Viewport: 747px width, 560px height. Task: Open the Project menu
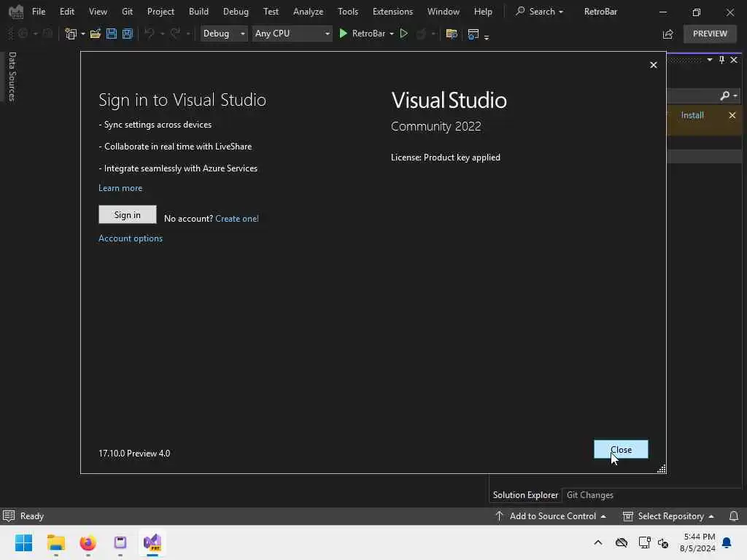coord(160,12)
